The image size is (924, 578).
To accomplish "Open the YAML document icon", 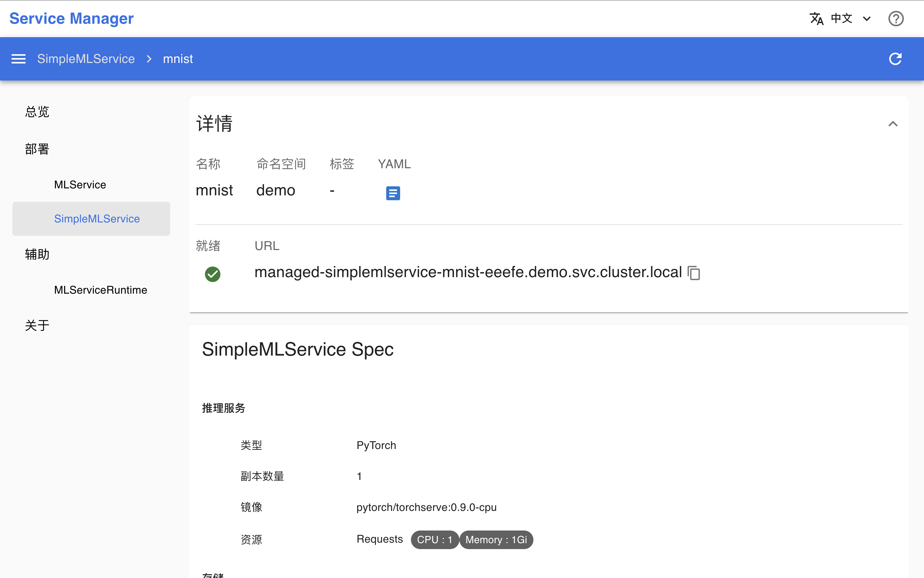I will click(393, 193).
